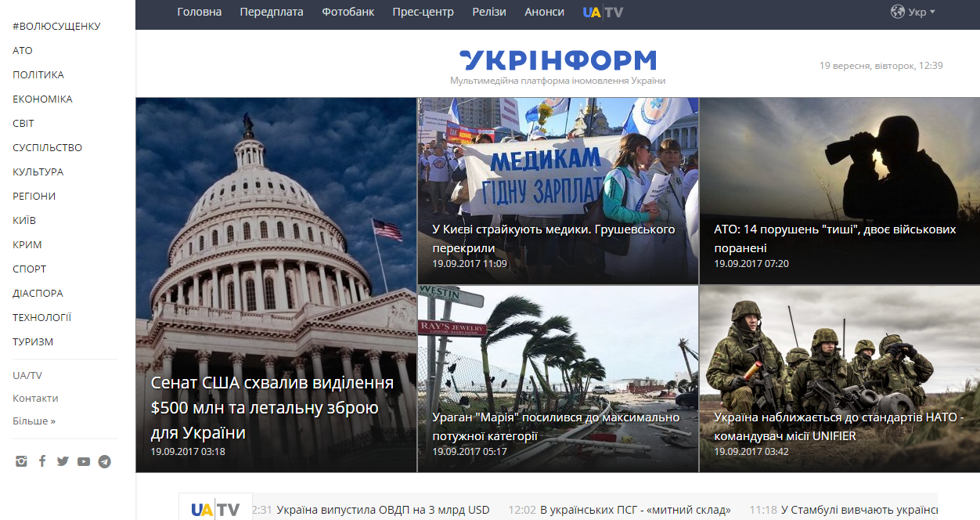Image resolution: width=980 pixels, height=520 pixels.
Task: Click timestamp 19.09.2017 05:17
Action: (470, 452)
